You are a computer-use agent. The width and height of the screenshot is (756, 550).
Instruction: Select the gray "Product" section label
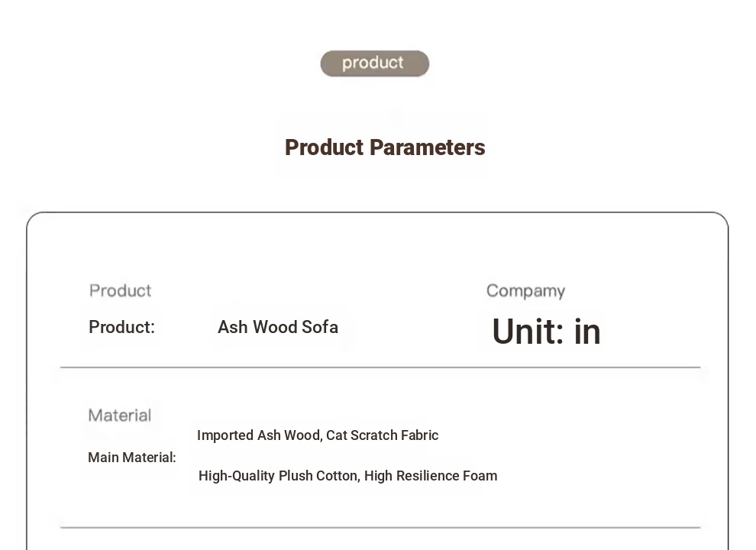coord(120,291)
